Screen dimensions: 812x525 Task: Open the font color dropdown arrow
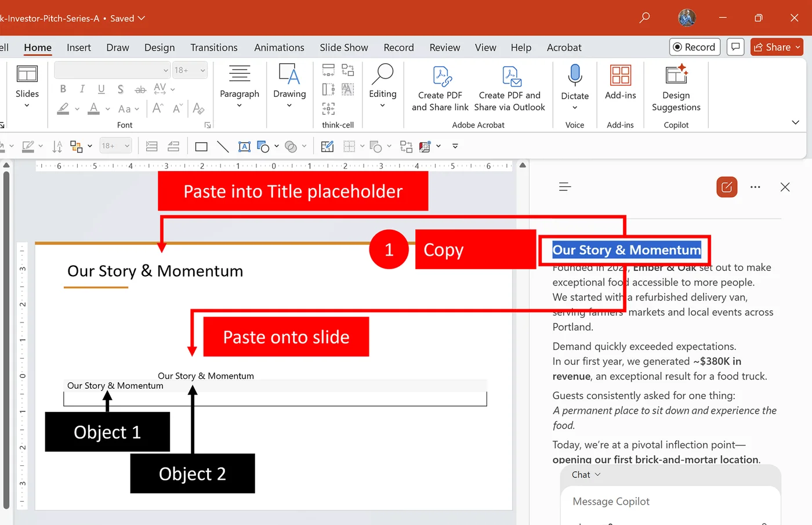click(108, 109)
